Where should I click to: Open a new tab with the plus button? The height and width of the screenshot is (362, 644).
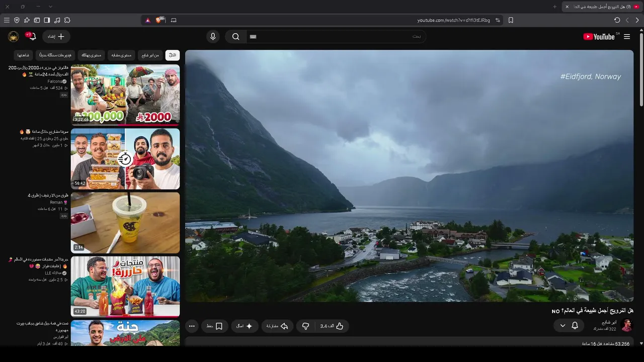coord(554,7)
